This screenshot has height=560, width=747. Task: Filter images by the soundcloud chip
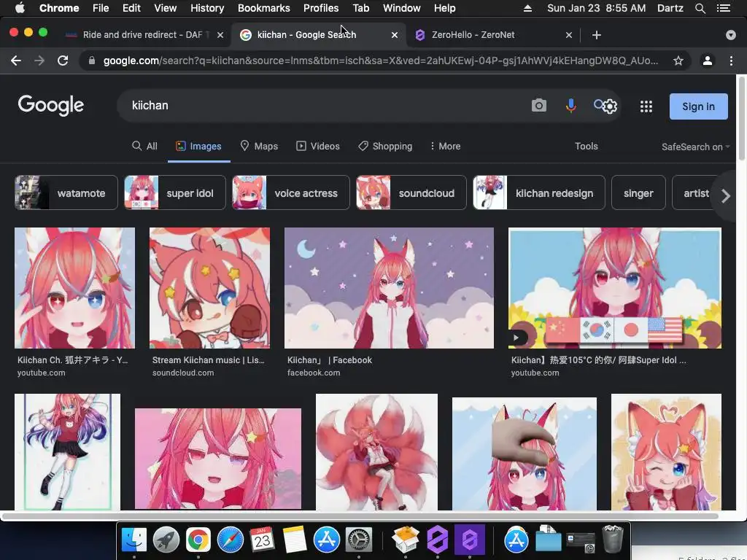[x=411, y=192]
